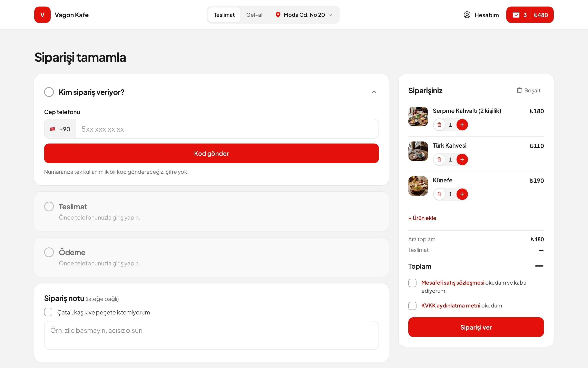Click the Ara toplam ₺480 value
The image size is (588, 368).
click(x=537, y=239)
